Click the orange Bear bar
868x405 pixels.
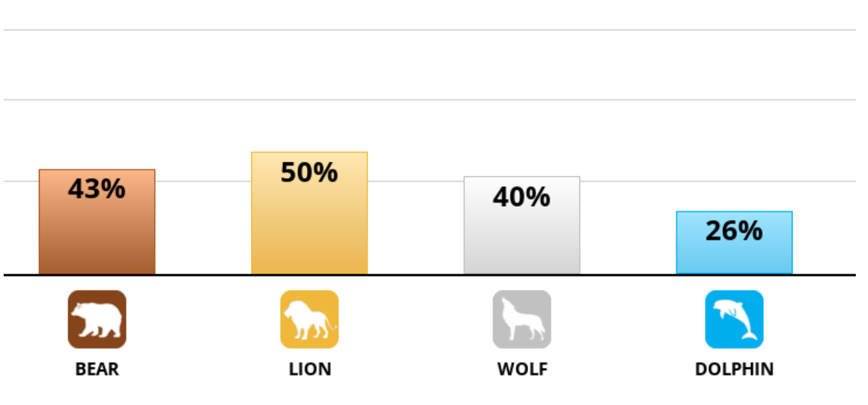point(97,222)
